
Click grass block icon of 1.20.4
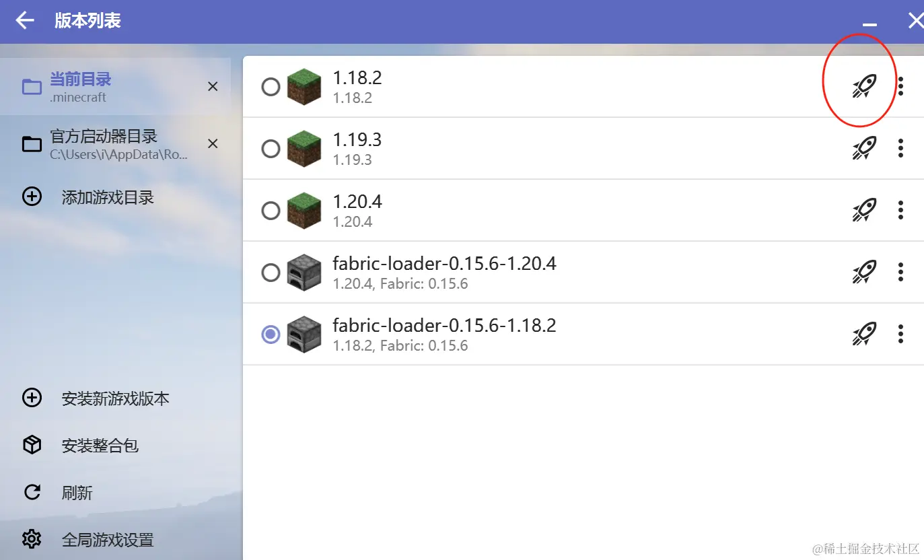point(304,211)
